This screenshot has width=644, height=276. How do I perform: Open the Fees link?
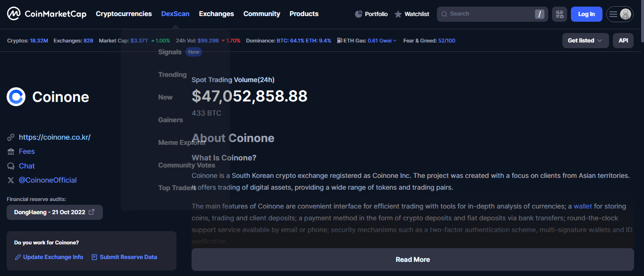pos(27,151)
